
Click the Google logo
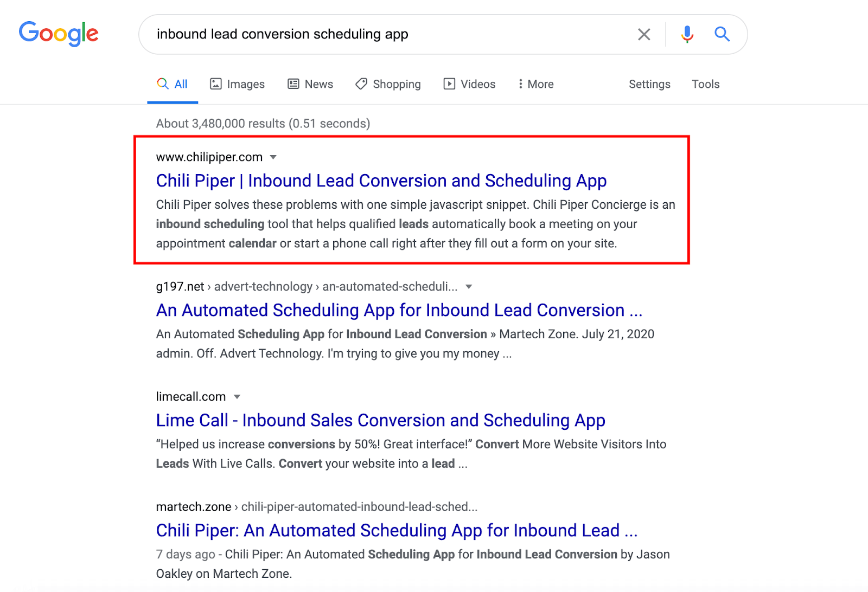click(x=59, y=34)
